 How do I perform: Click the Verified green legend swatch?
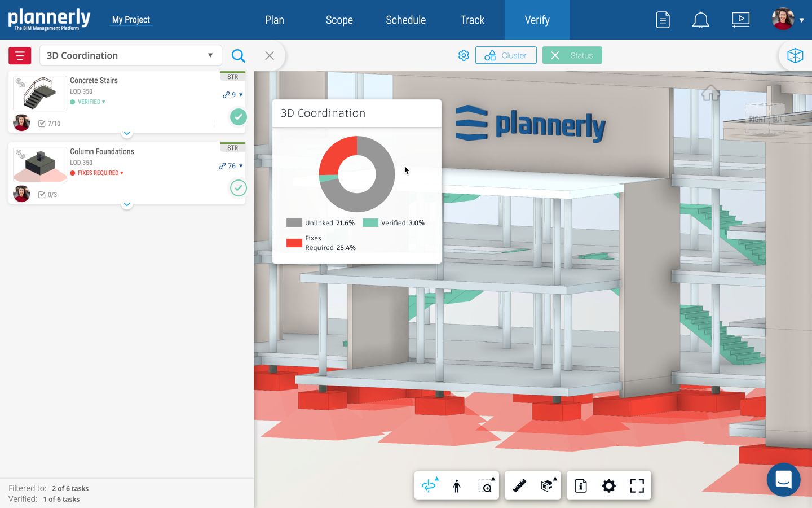coord(370,223)
